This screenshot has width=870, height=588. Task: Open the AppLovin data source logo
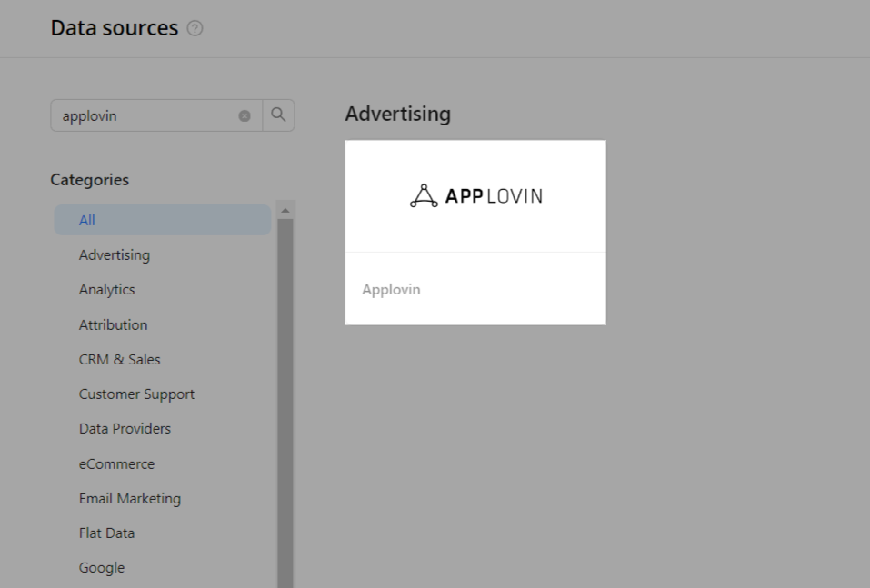(x=475, y=195)
